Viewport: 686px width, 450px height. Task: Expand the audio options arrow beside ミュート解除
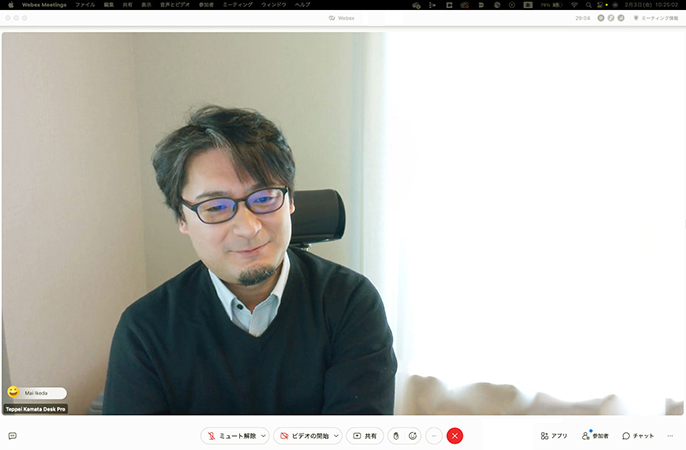pyautogui.click(x=264, y=436)
